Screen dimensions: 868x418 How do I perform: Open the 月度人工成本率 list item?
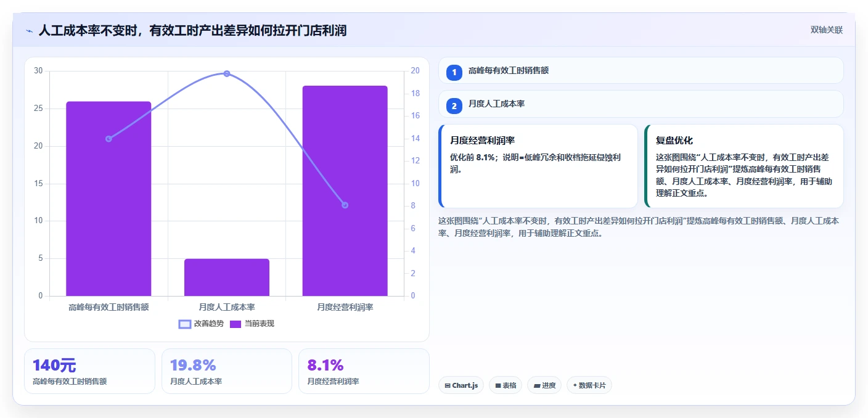click(641, 104)
